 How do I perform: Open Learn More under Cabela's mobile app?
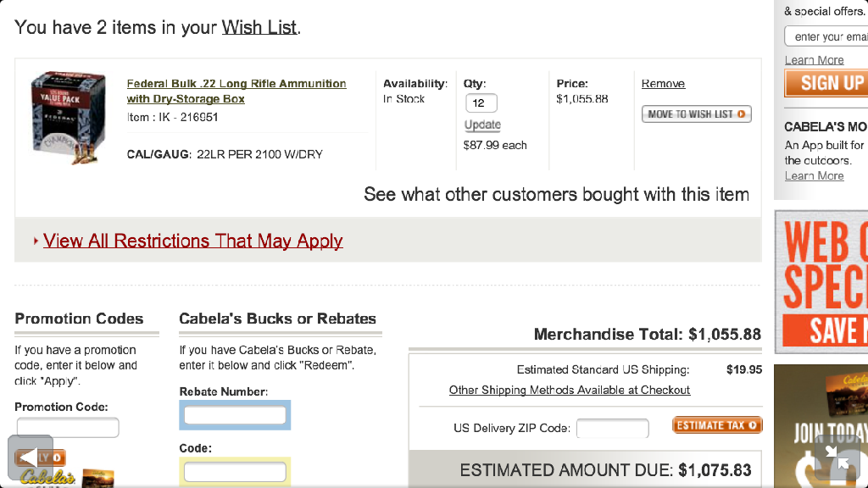click(815, 176)
